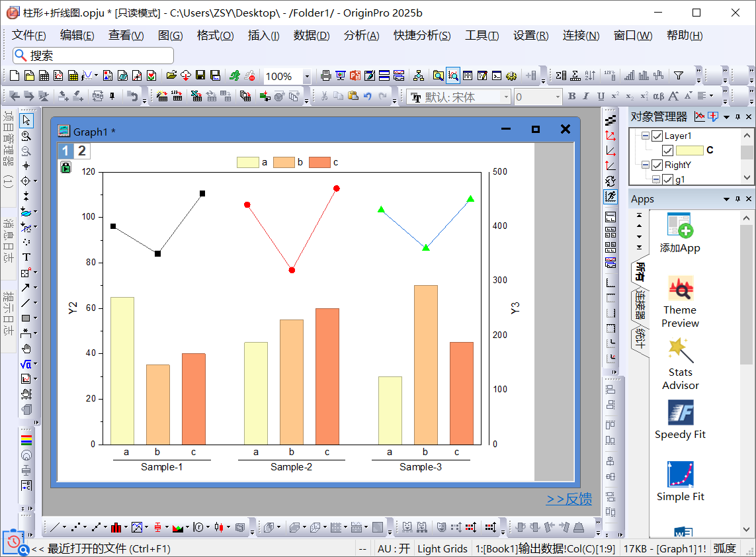Click the Bold formatting icon
This screenshot has height=557, width=756.
pos(572,97)
